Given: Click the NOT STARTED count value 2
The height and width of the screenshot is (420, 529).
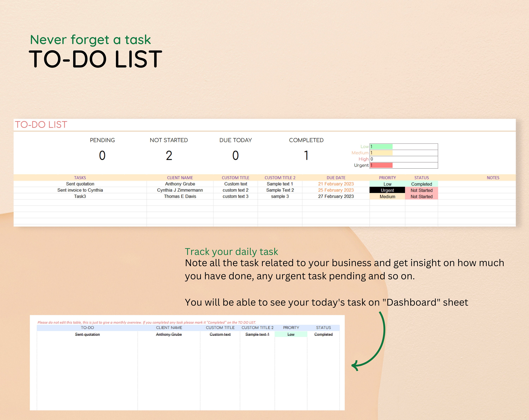Looking at the screenshot, I should [x=169, y=155].
